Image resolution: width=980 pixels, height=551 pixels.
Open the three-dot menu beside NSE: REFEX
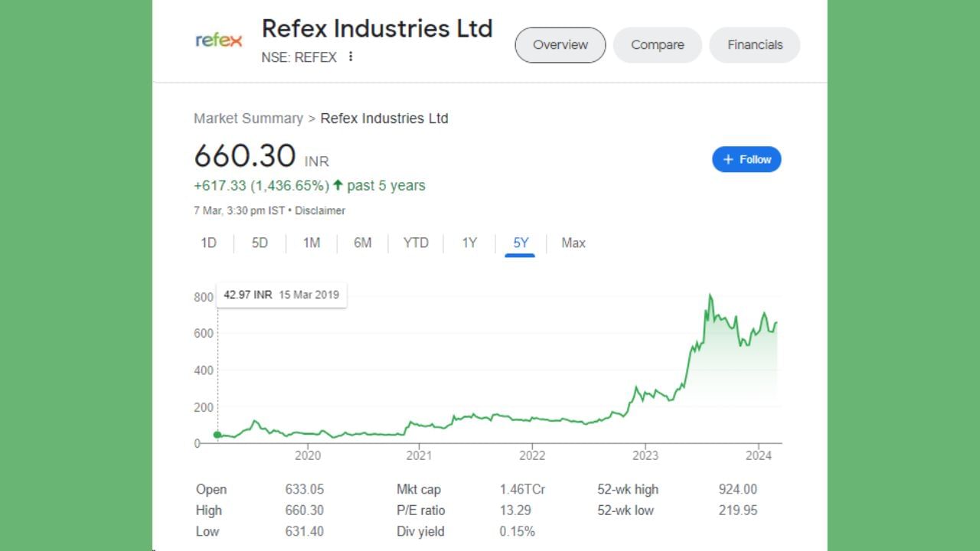351,57
